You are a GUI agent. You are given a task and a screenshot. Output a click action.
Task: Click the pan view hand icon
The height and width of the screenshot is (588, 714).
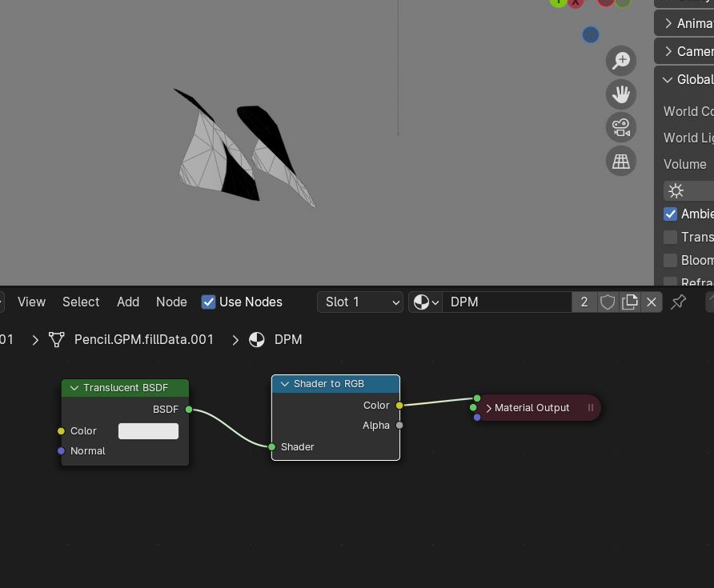coord(620,94)
